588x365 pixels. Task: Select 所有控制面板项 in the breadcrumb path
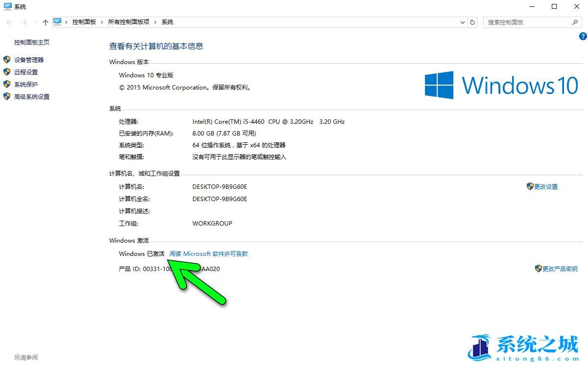click(x=129, y=22)
